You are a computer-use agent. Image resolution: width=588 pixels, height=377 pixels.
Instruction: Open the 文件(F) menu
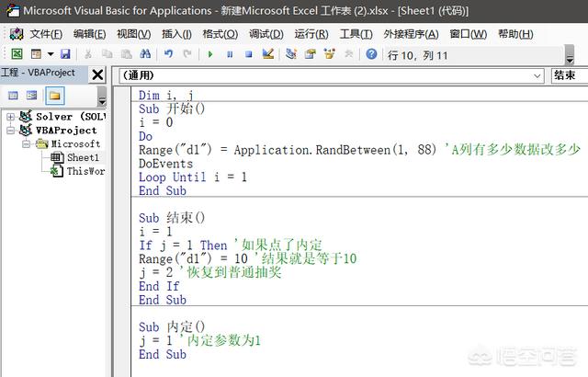tap(46, 34)
